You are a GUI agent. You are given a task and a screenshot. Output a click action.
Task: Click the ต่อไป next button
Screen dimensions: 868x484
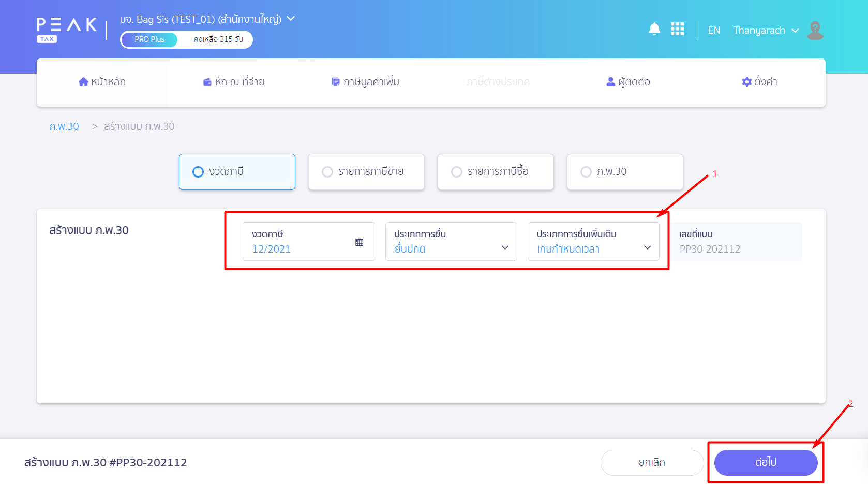(x=766, y=462)
